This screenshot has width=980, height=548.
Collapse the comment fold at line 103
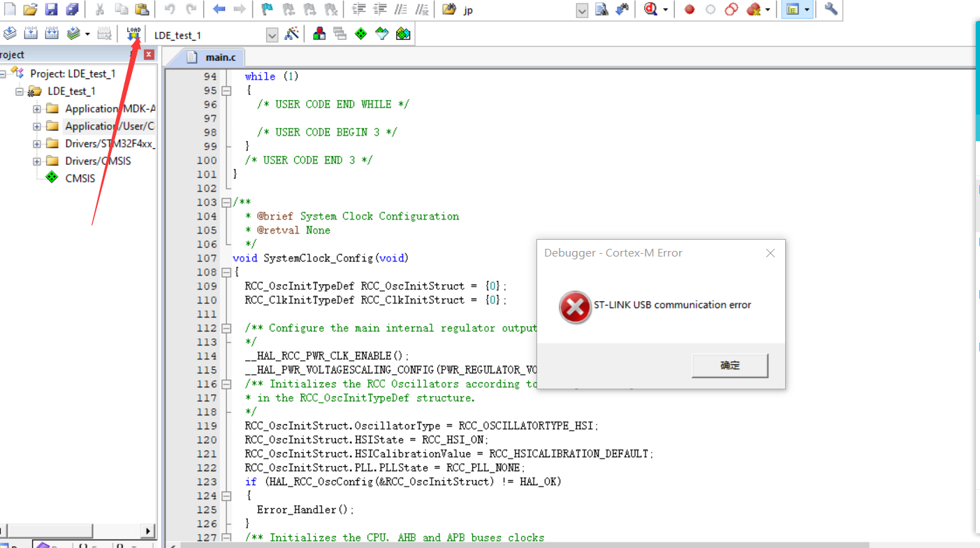click(x=226, y=202)
